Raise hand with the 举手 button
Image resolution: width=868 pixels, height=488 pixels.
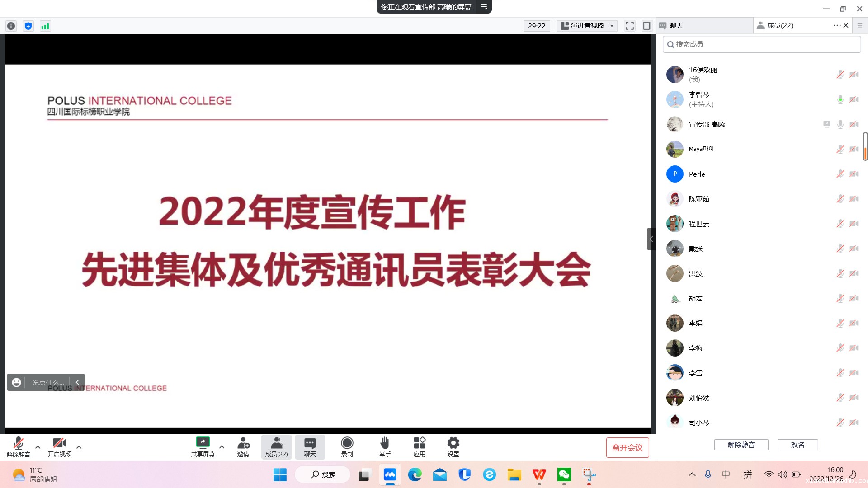point(385,447)
